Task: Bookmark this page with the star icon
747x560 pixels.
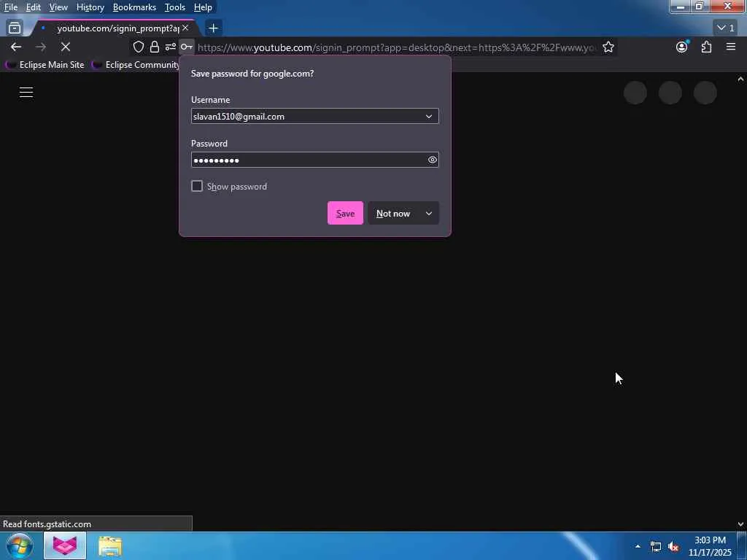Action: click(x=608, y=47)
